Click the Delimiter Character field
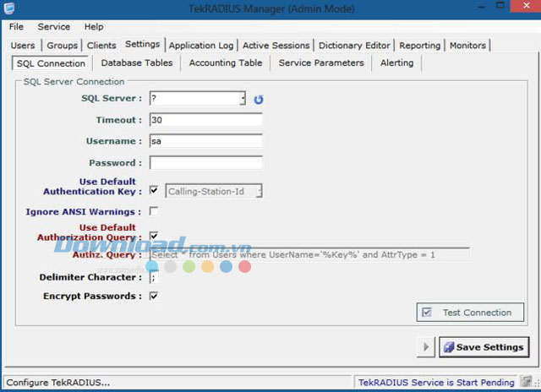 154,277
